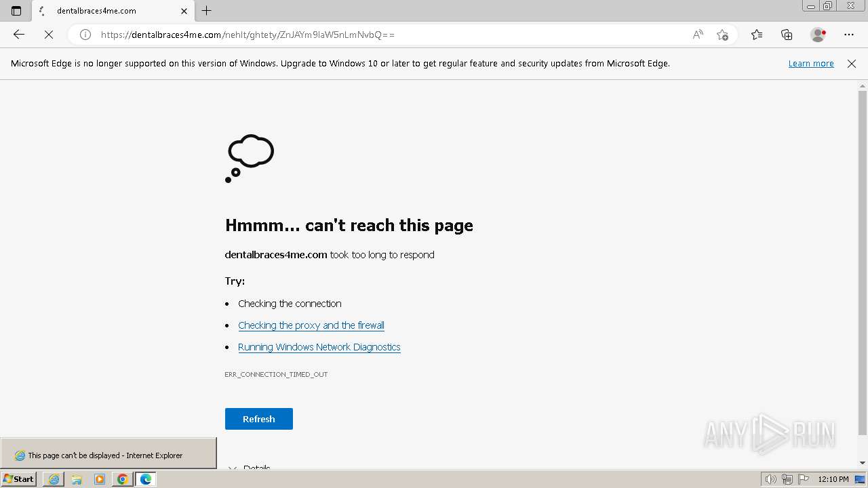Click the page scrollbar down arrow
This screenshot has height=488, width=868.
[x=863, y=463]
